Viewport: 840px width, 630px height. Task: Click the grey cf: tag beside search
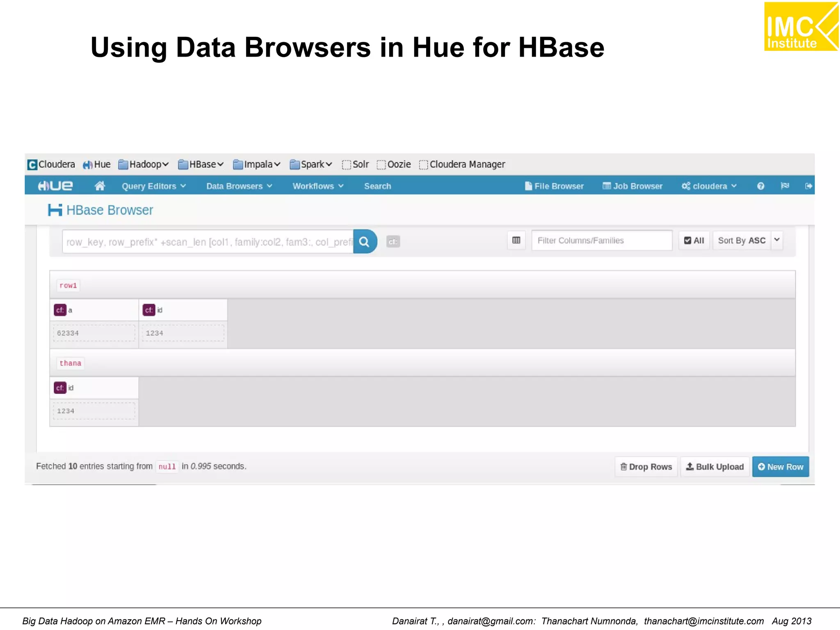[393, 242]
